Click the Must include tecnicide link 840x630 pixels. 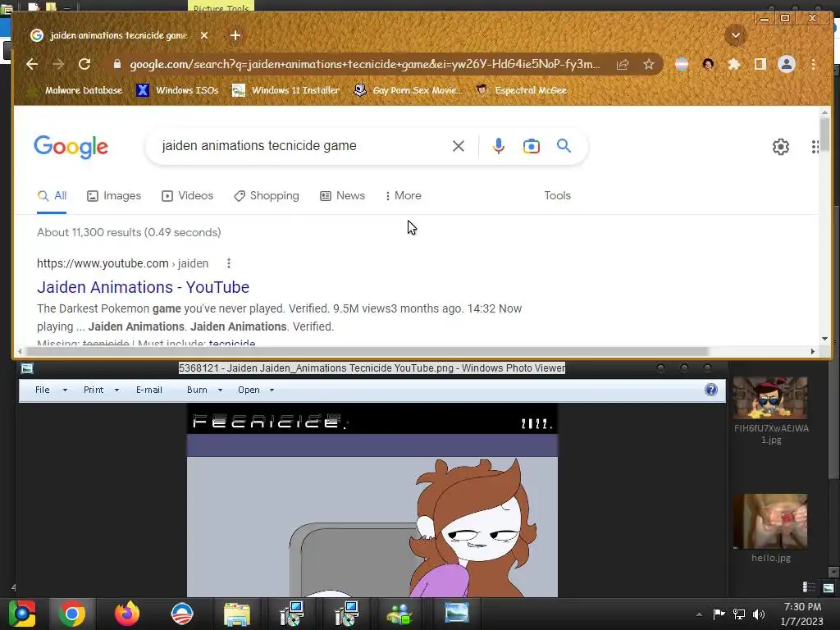tap(232, 344)
